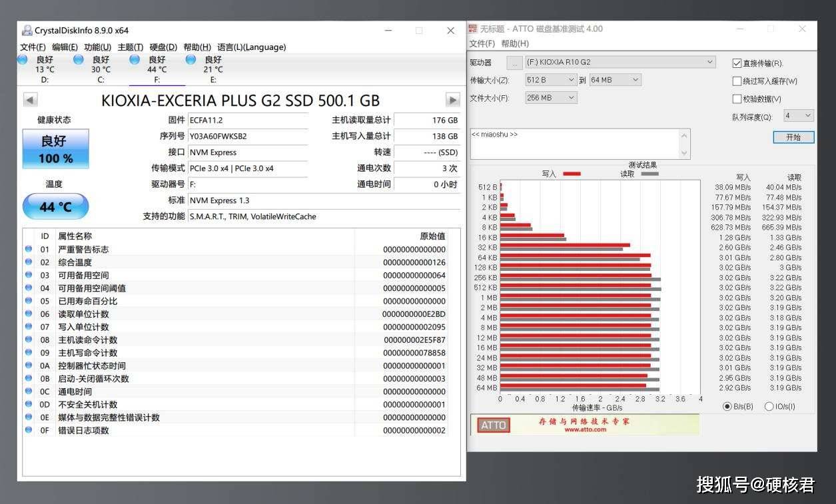Click the gray 读取 legend swatch

[649, 174]
